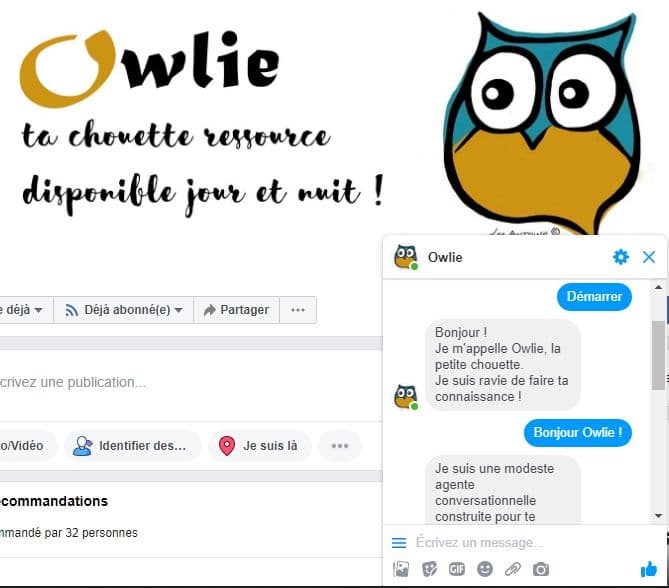Click the 'Écrivez un message...' field
The width and height of the screenshot is (669, 588).
point(529,543)
